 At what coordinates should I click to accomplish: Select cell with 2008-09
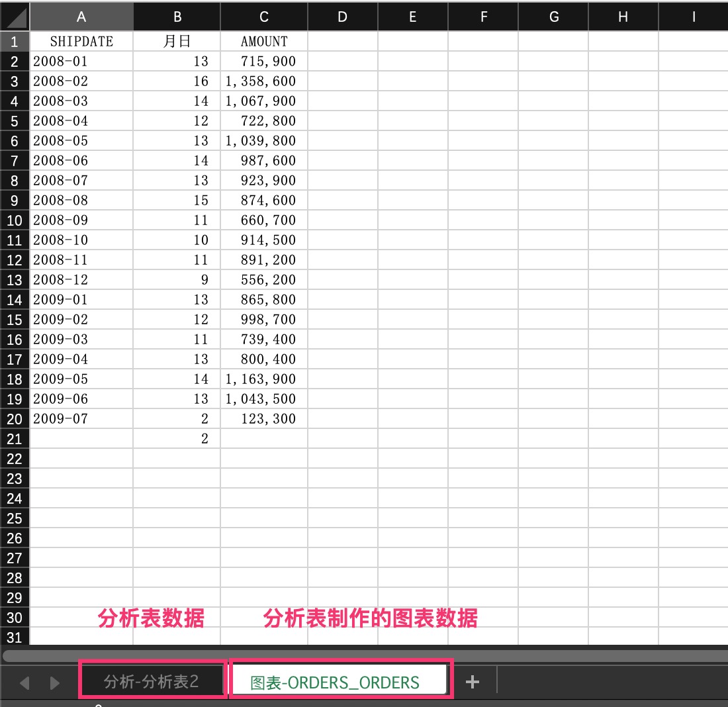(81, 220)
